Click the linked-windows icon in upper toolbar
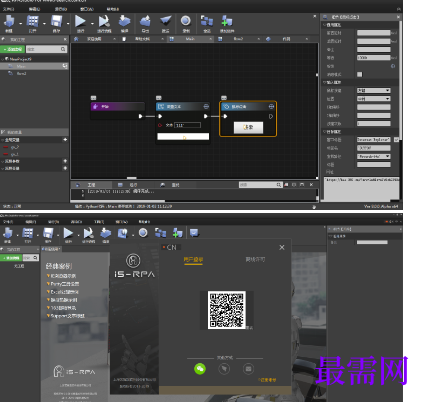This screenshot has height=402, width=427. (207, 21)
